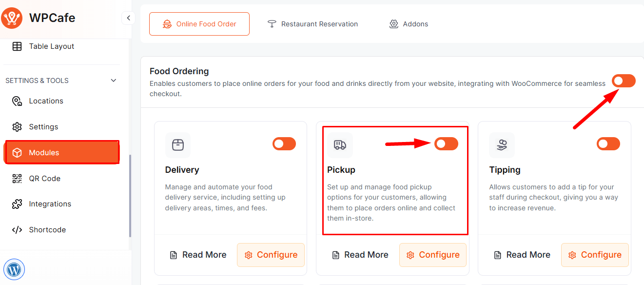
Task: Open the QR Code sidebar item
Action: point(44,179)
